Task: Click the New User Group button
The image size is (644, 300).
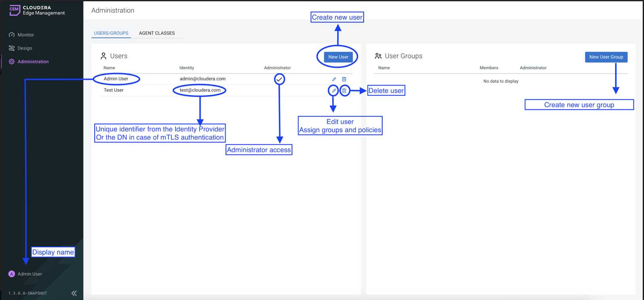Action: tap(606, 57)
